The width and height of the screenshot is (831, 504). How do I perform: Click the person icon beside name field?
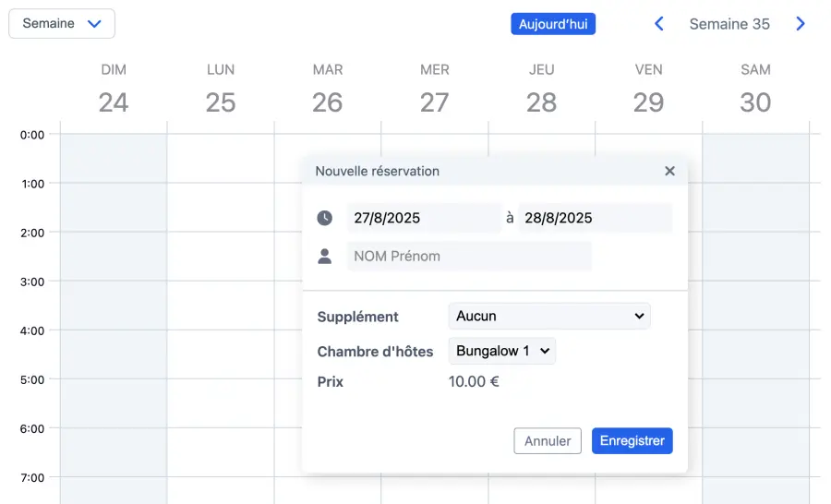tap(325, 257)
